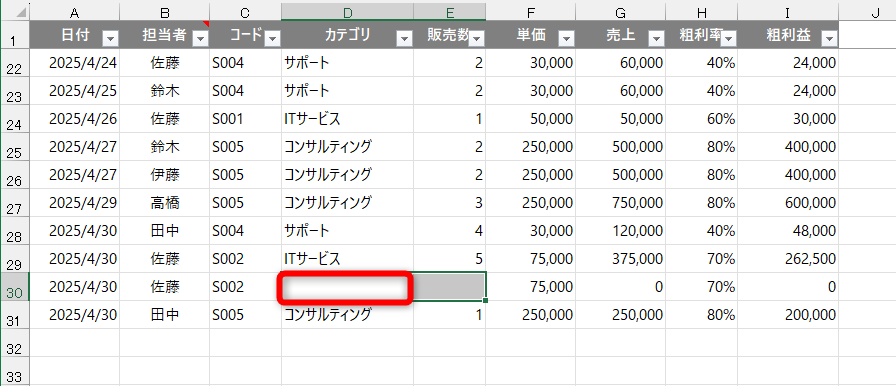Click 田中 in row 31
896x386 pixels.
(165, 315)
